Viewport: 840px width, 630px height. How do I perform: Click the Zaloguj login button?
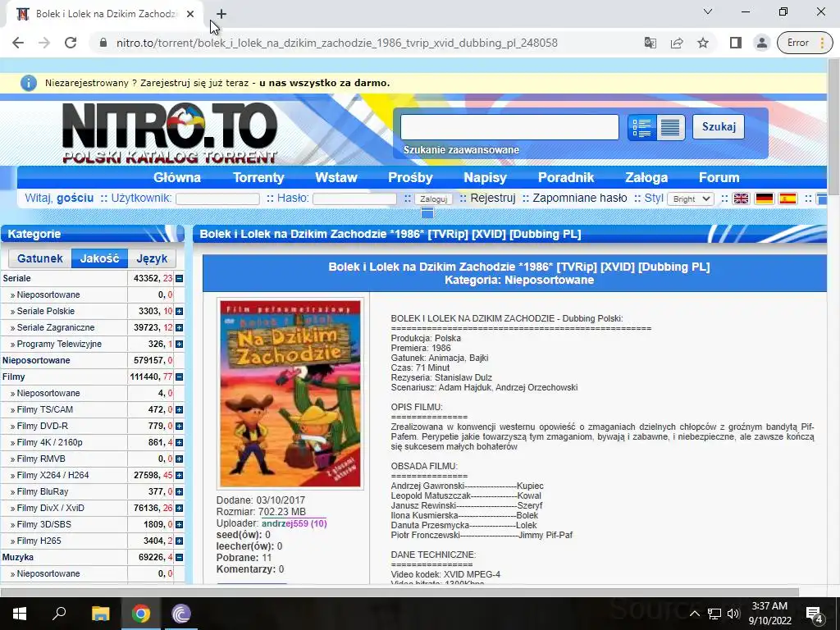pos(433,199)
